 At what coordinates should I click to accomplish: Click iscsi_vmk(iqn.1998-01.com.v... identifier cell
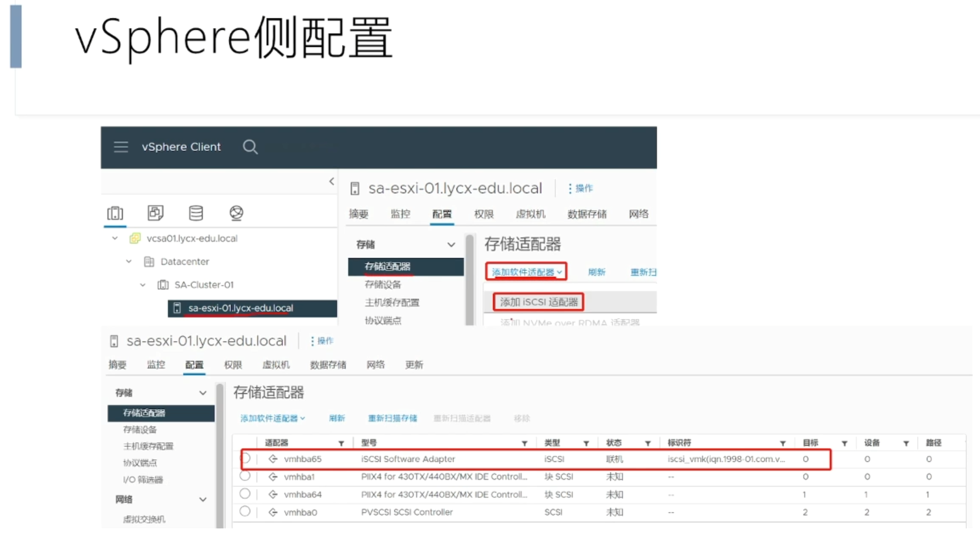[726, 459]
